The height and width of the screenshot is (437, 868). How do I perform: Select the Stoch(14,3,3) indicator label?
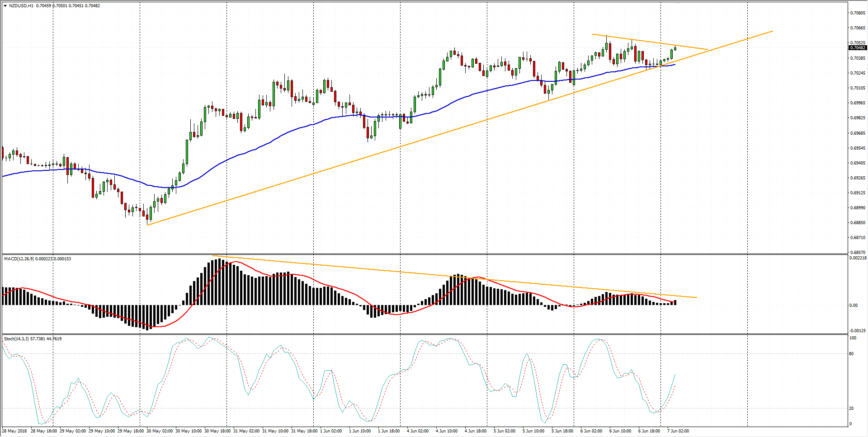16,338
